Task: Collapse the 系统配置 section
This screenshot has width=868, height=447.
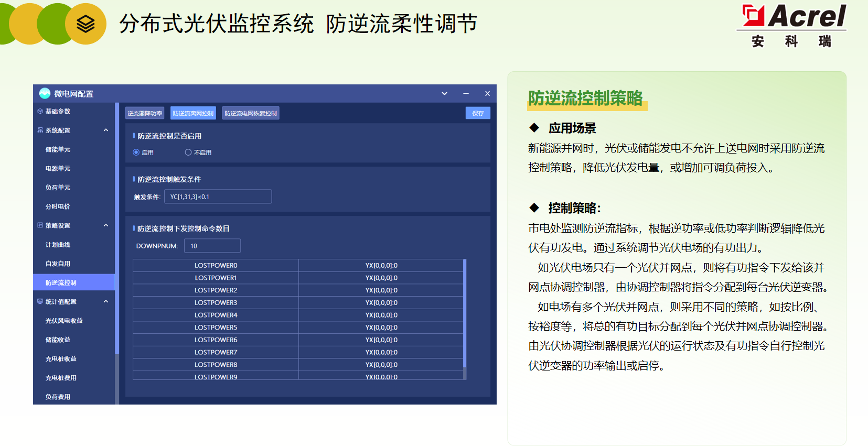Action: point(106,130)
